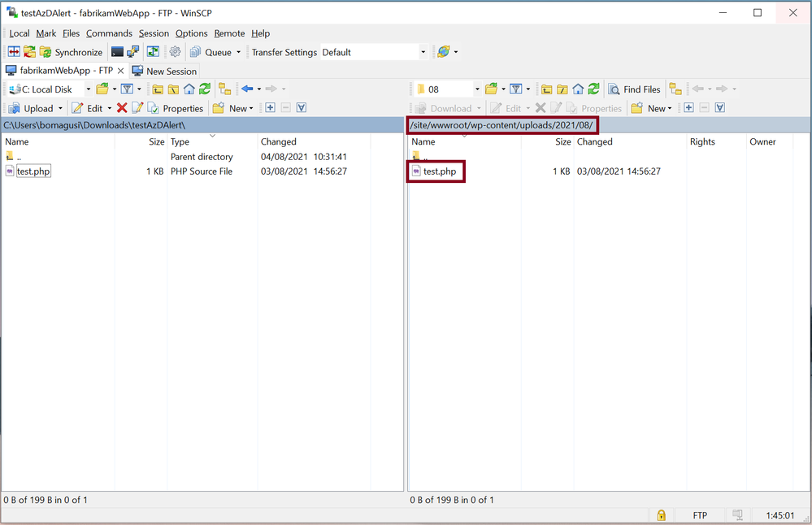This screenshot has width=812, height=525.
Task: Click the globe update icon in toolbar
Action: [443, 52]
